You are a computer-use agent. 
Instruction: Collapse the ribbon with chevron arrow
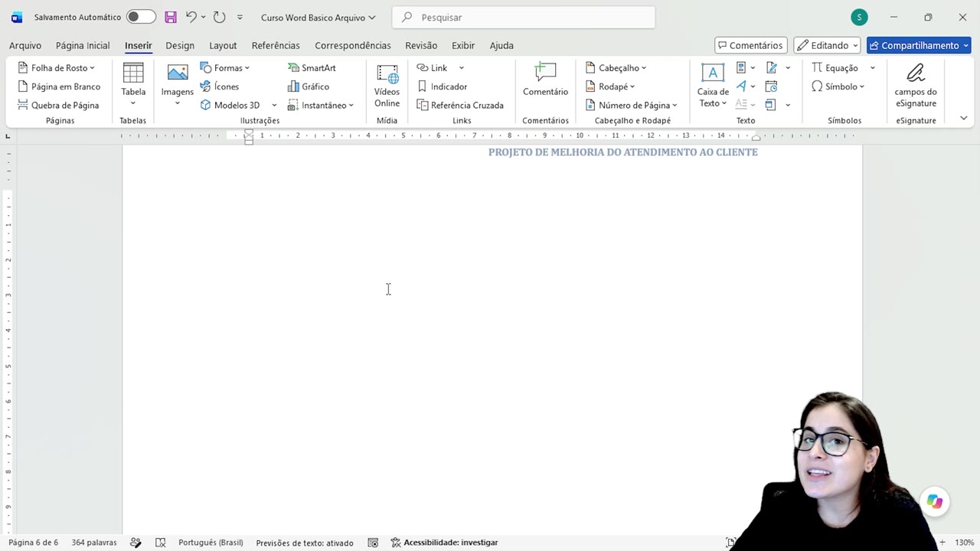[x=963, y=119]
